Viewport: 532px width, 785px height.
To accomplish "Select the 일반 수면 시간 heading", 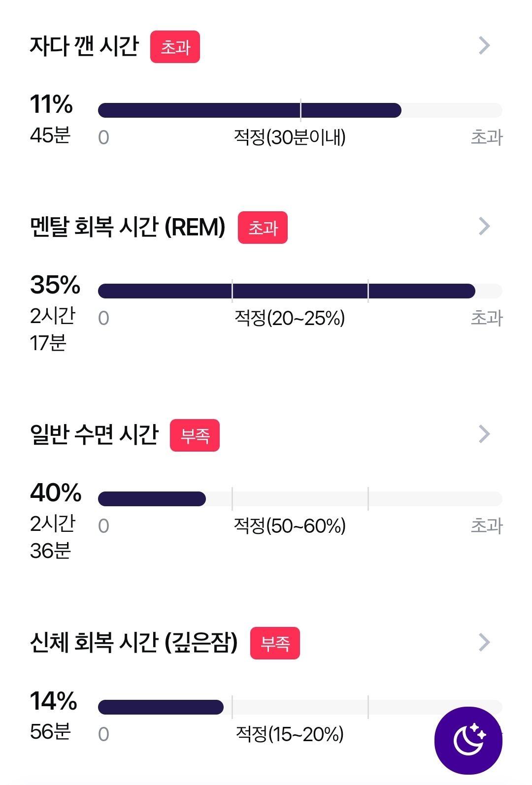I will [x=94, y=434].
